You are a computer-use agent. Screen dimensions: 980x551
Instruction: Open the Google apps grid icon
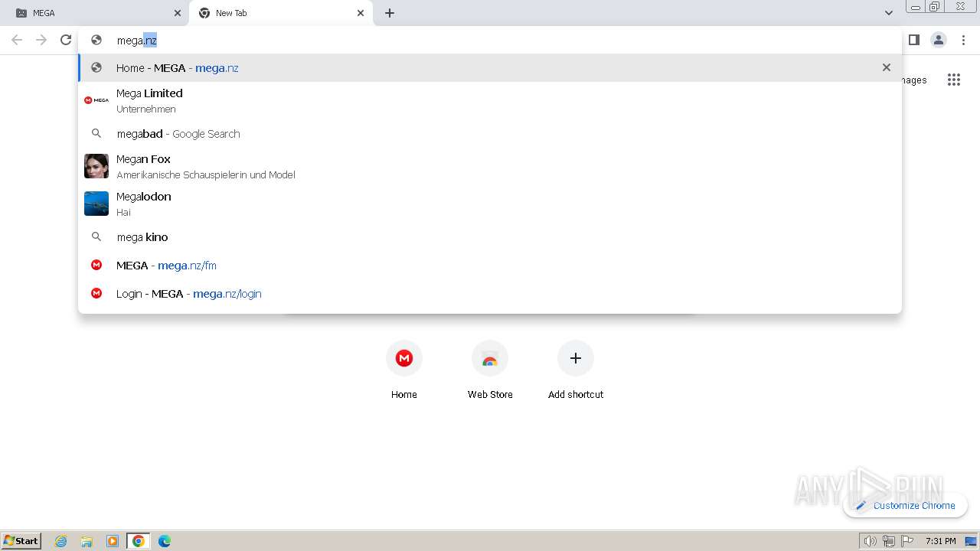[x=954, y=80]
